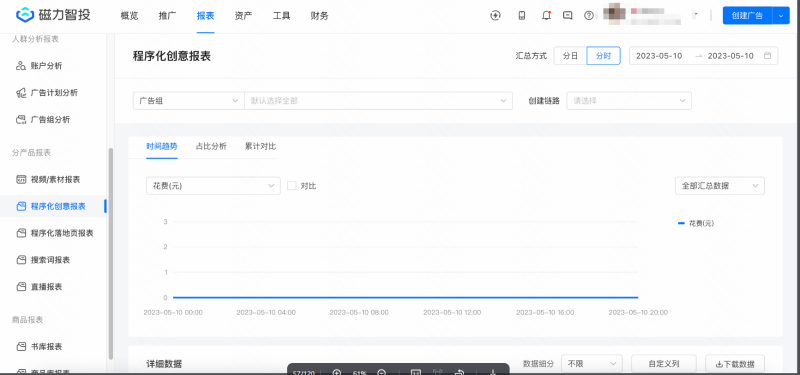Open the 推广 top menu
Viewport: 800px width, 375px height.
[x=167, y=16]
